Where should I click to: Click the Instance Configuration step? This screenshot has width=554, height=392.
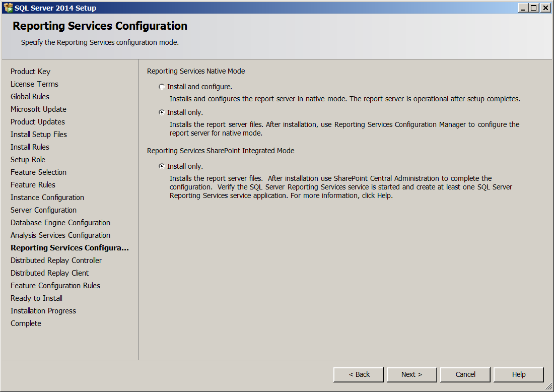(x=47, y=198)
